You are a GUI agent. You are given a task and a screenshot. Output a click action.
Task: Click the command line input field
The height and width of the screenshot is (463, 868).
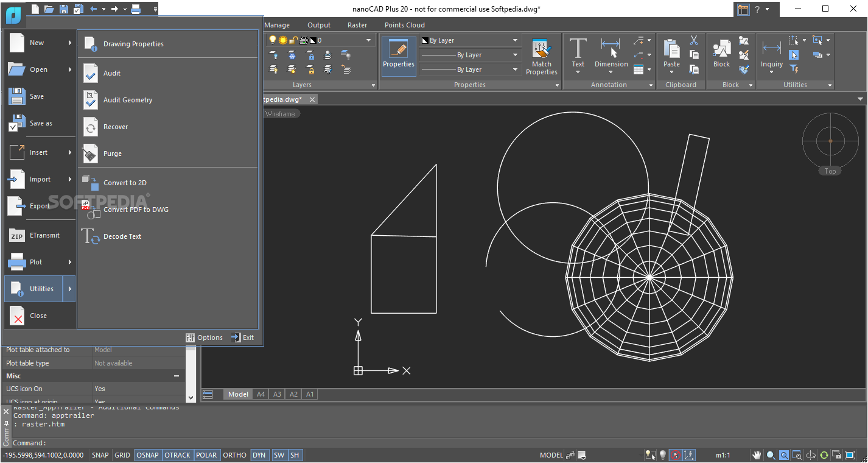(x=438, y=443)
